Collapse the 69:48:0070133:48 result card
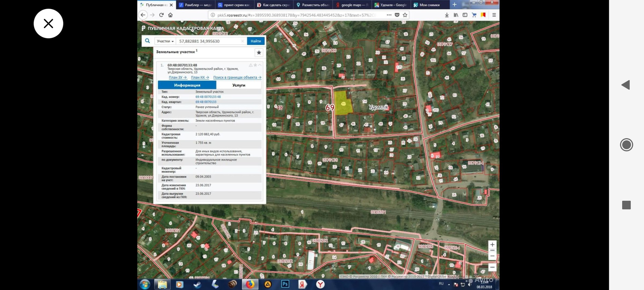Screen dimensions: 644x290 click(260, 65)
